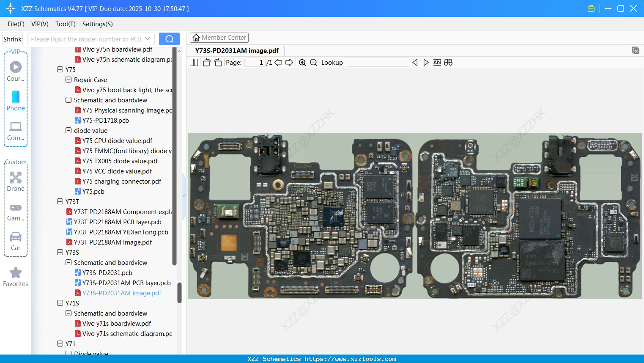644x363 pixels.
Task: Click the sidebar collapse handle arrow
Action: tap(184, 196)
